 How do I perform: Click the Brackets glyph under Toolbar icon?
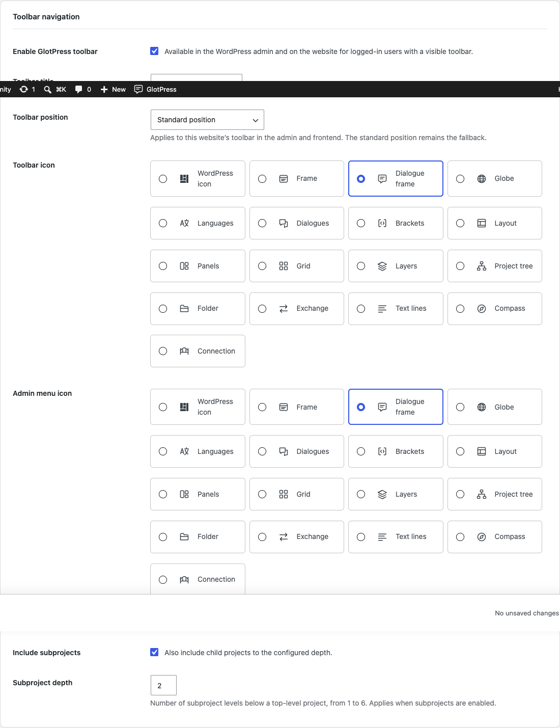tap(382, 223)
